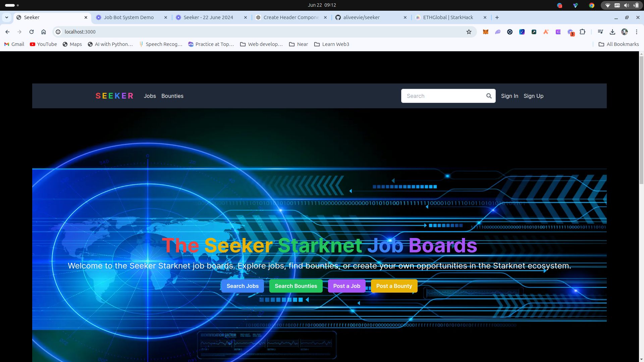Open the extensions puzzle menu
Viewport: 644px width, 362px height.
[x=583, y=32]
